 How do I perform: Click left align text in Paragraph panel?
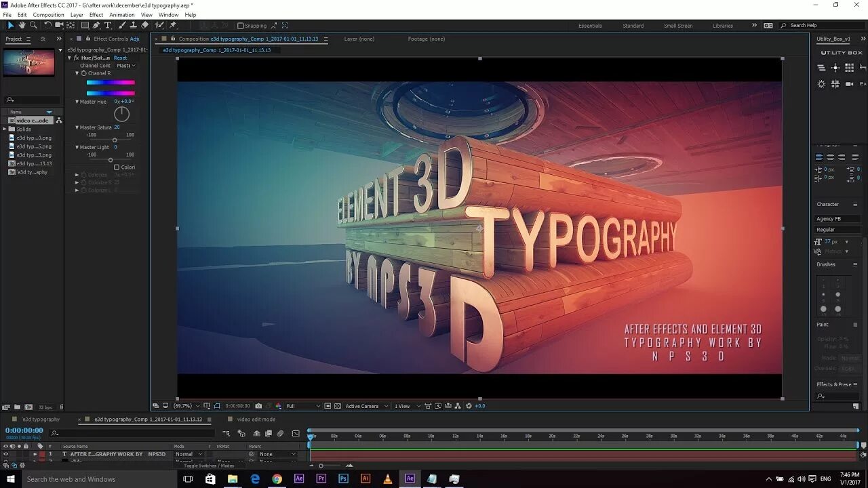pos(819,157)
